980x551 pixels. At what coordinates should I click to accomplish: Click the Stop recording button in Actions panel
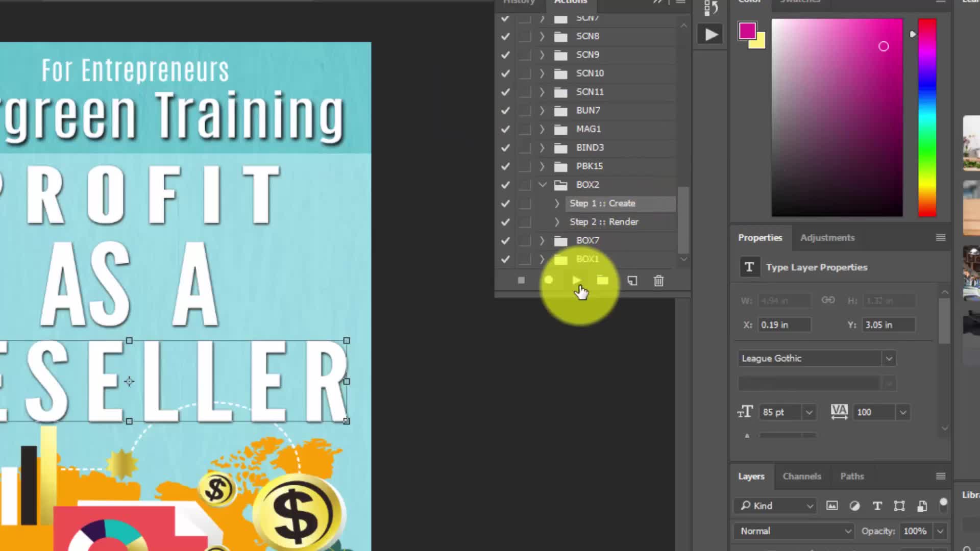pyautogui.click(x=521, y=280)
